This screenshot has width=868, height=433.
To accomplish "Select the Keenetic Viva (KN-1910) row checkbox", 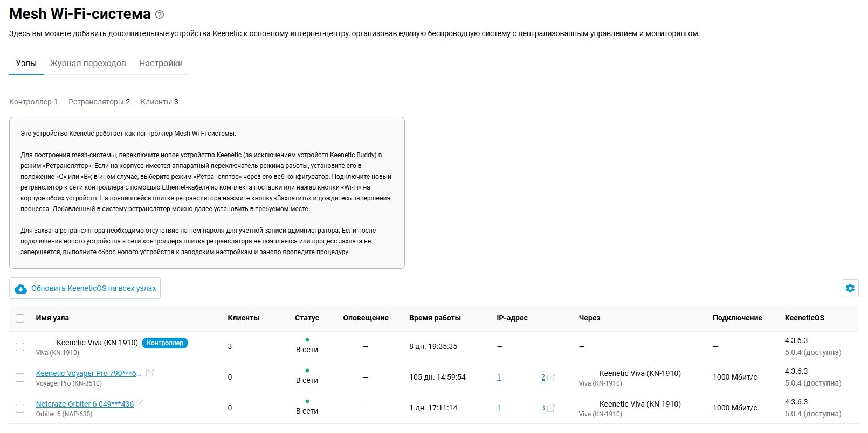I will pos(20,347).
